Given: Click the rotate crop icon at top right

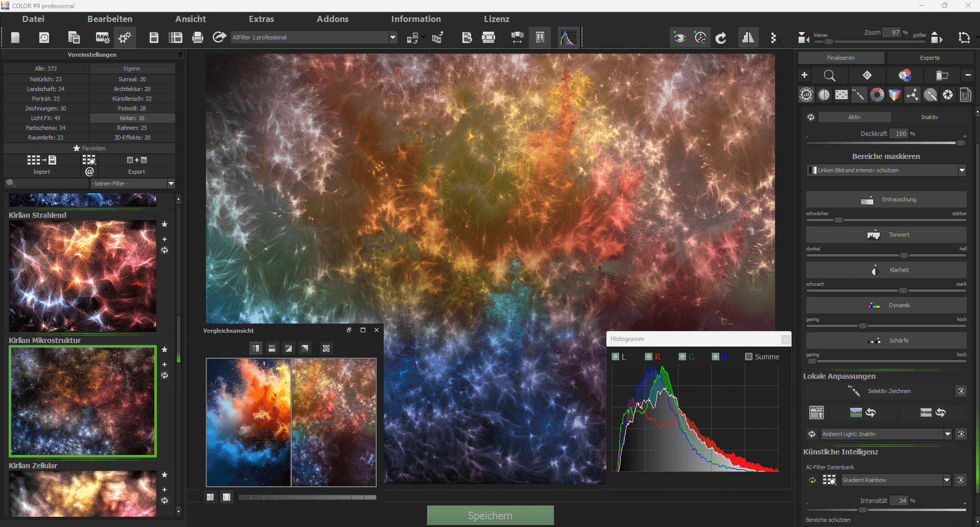Looking at the screenshot, I should click(964, 38).
